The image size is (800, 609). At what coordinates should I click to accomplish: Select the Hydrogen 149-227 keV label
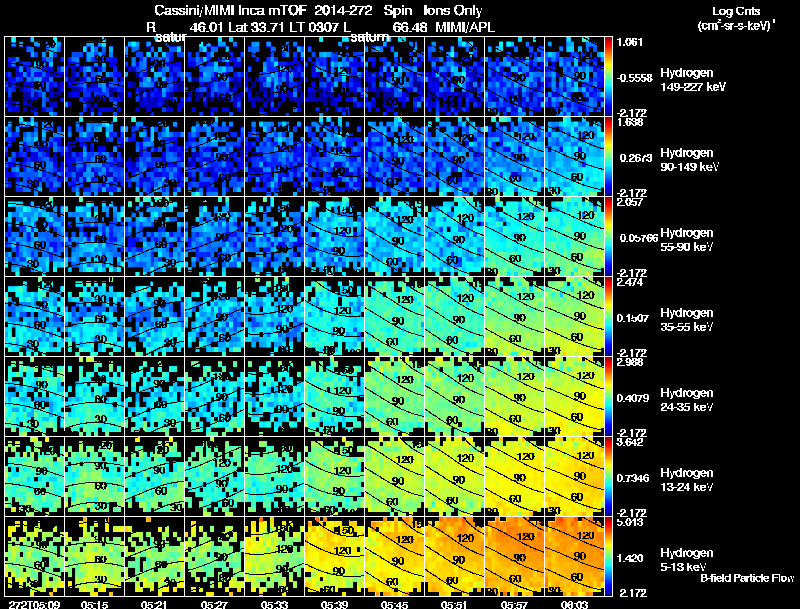692,80
